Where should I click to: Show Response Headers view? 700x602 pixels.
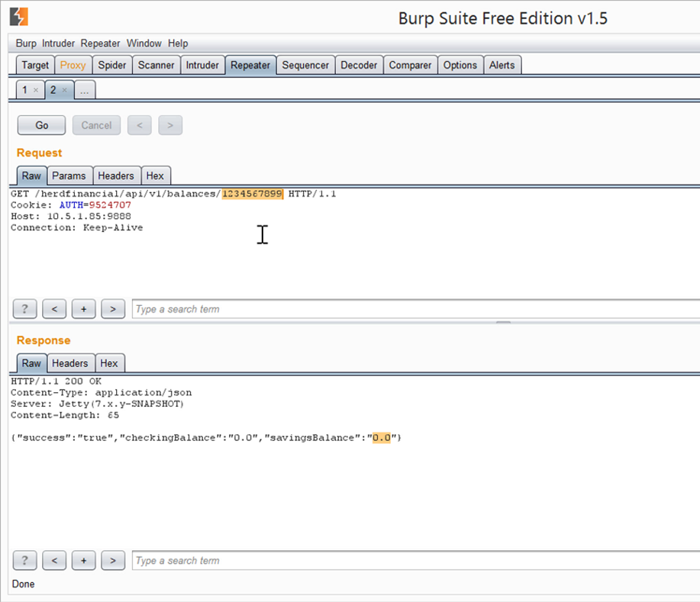[70, 363]
